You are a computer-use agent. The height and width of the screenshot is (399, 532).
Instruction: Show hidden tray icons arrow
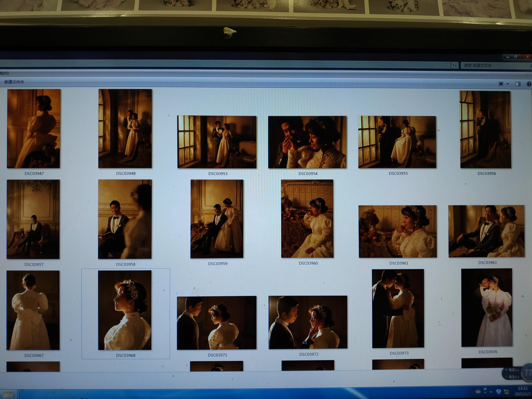[491, 392]
